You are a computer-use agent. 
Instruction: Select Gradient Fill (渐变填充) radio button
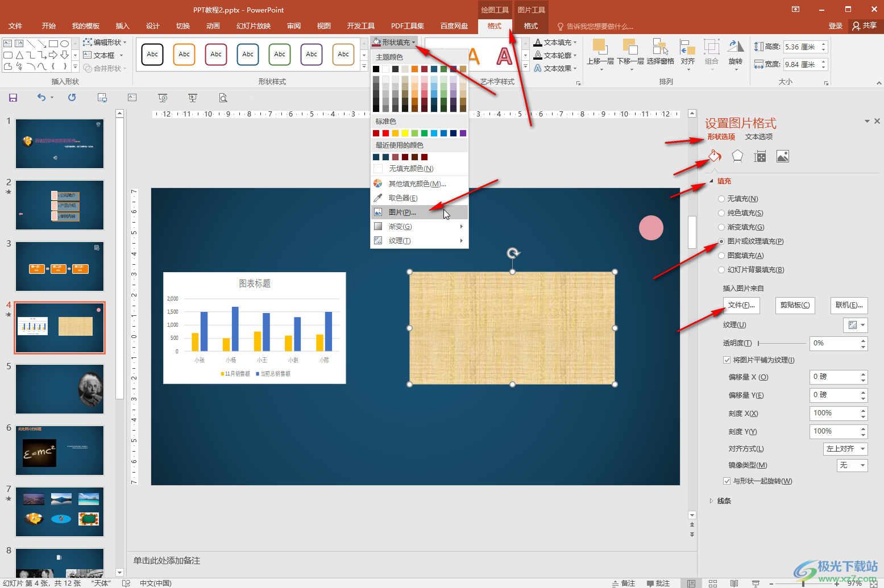(721, 227)
